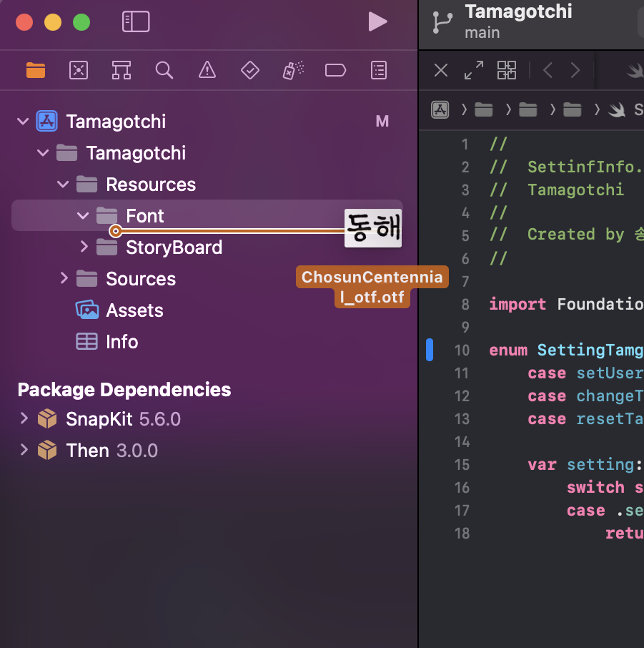Click line number 15 in gutter
644x648 pixels.
pyautogui.click(x=462, y=465)
